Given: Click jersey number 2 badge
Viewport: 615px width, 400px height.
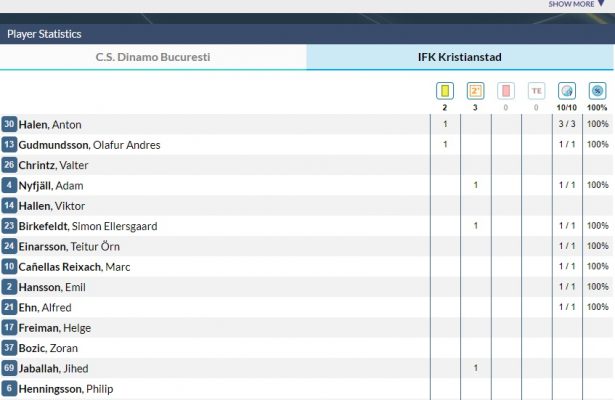Looking at the screenshot, I should coord(9,287).
